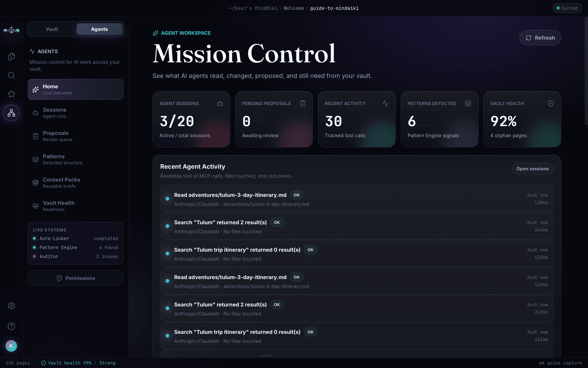588x368 pixels.
Task: Click Pattern Engine 6 found row
Action: 76,248
